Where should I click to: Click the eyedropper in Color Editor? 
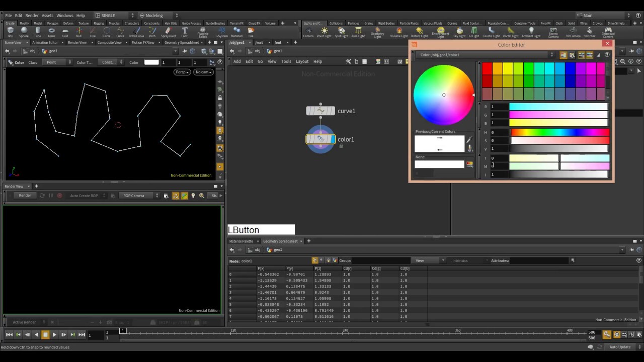pyautogui.click(x=469, y=139)
